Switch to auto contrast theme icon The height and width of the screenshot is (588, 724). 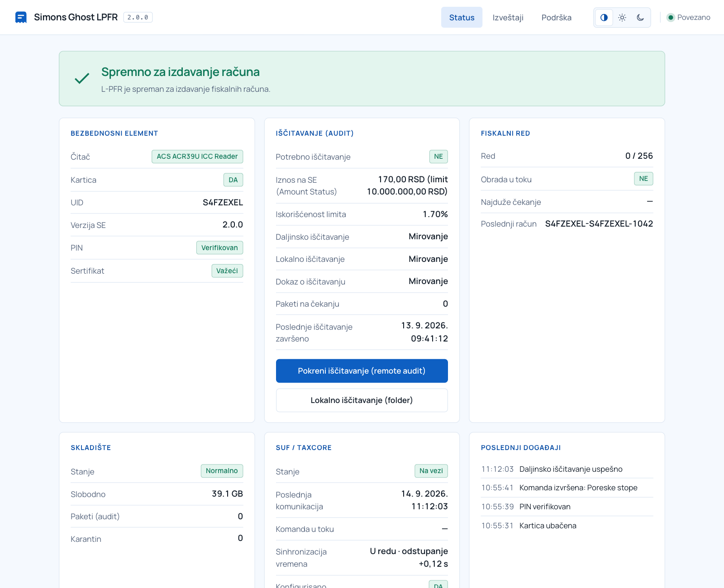click(604, 18)
